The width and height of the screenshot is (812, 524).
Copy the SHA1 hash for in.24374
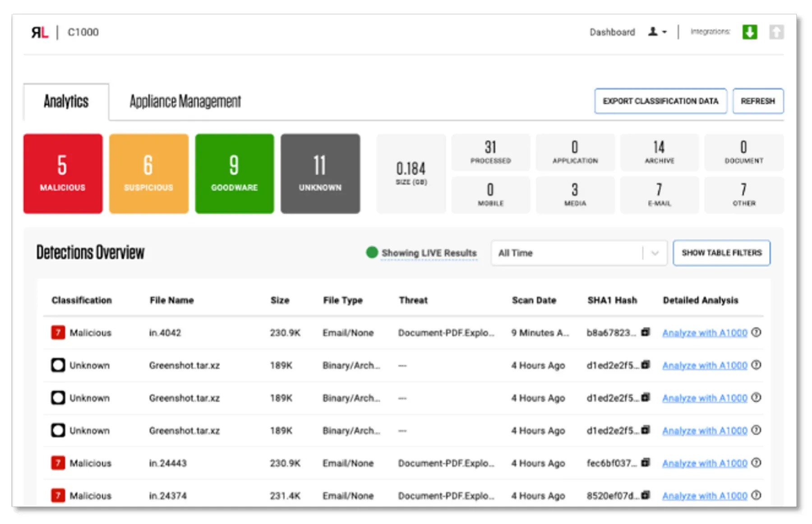[645, 495]
